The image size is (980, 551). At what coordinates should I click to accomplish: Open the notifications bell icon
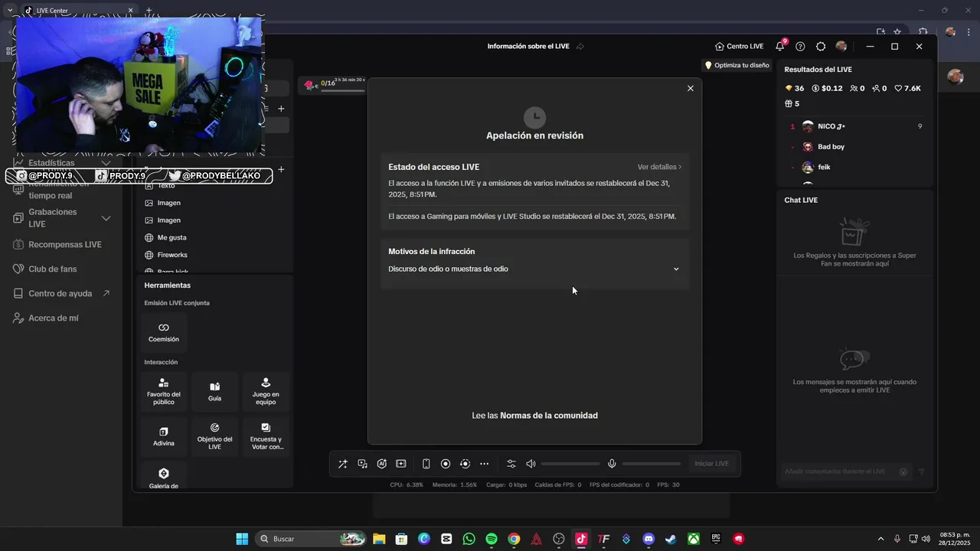click(x=780, y=46)
